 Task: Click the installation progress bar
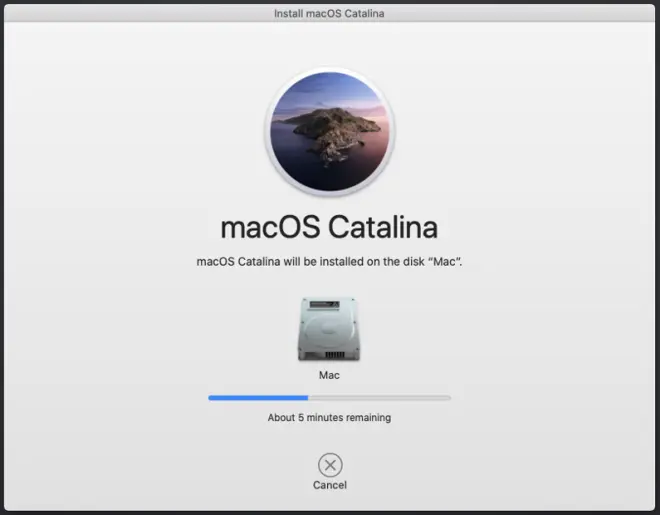point(330,398)
